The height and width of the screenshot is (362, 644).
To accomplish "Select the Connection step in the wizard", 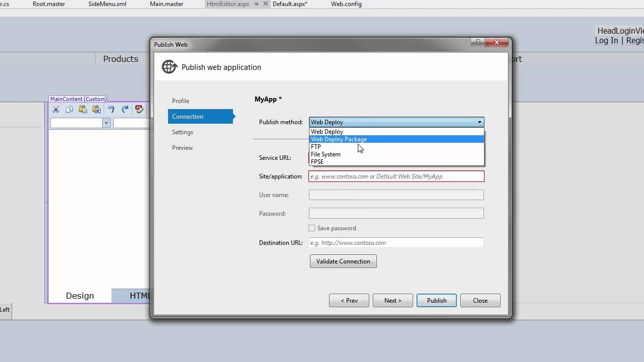I will [201, 117].
